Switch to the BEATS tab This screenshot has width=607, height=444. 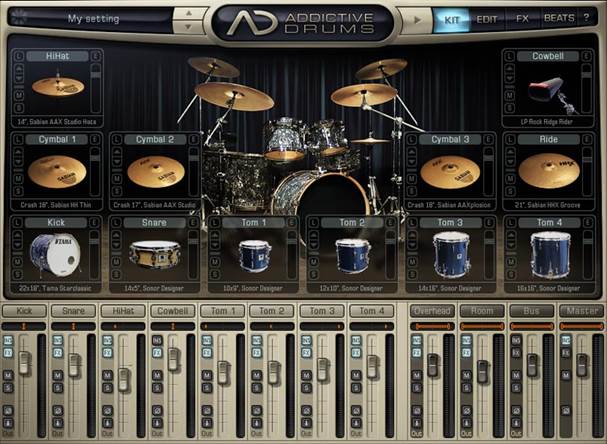pos(559,18)
